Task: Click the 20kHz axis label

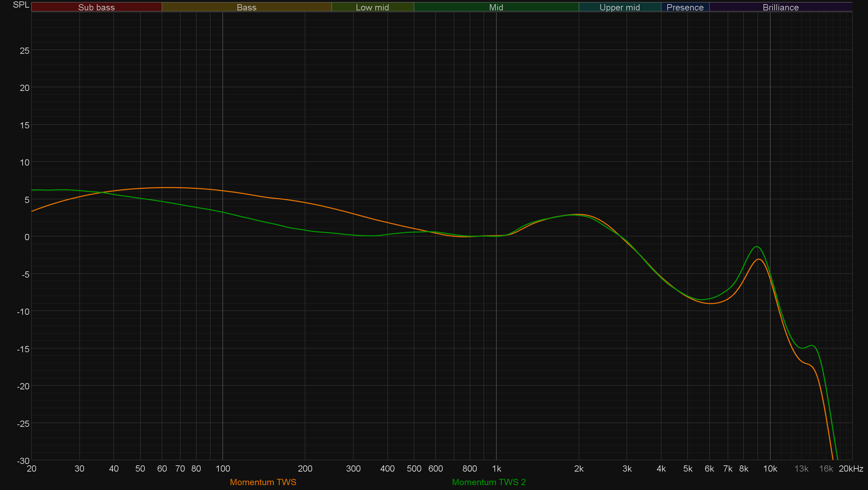Action: [851, 469]
